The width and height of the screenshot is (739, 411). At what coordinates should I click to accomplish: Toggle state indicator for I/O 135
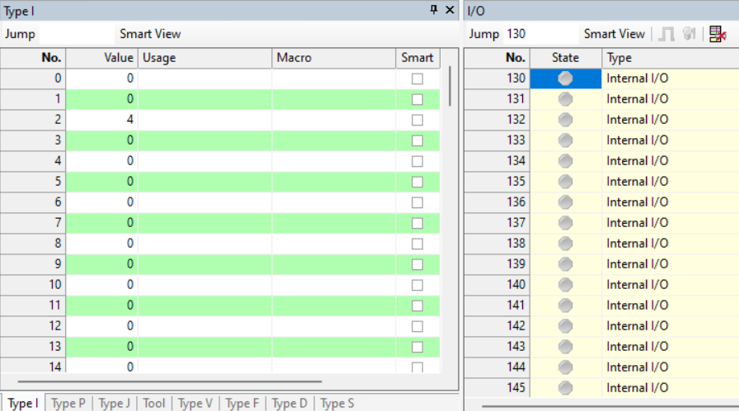click(565, 181)
